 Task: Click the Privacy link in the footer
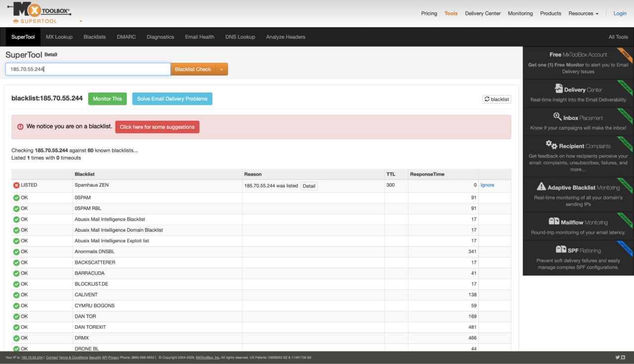tap(113, 357)
